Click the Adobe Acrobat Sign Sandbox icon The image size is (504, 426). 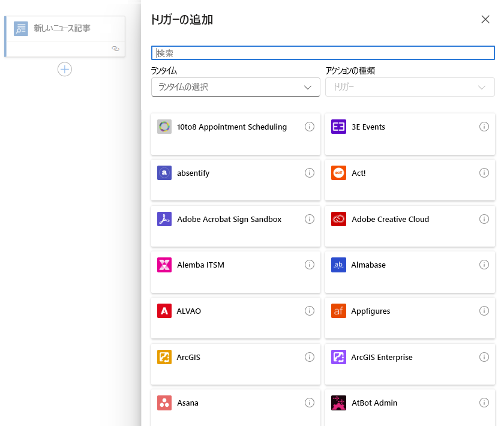(x=164, y=219)
